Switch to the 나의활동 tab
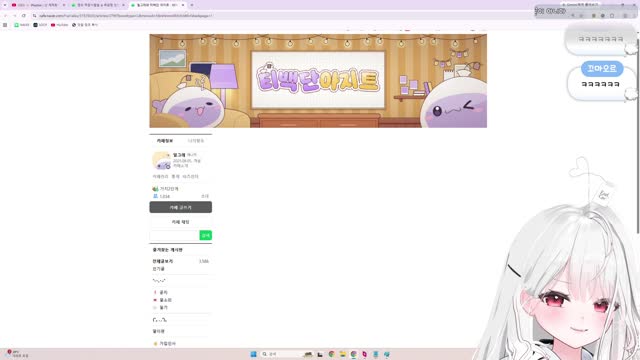640x360 pixels. click(x=196, y=141)
